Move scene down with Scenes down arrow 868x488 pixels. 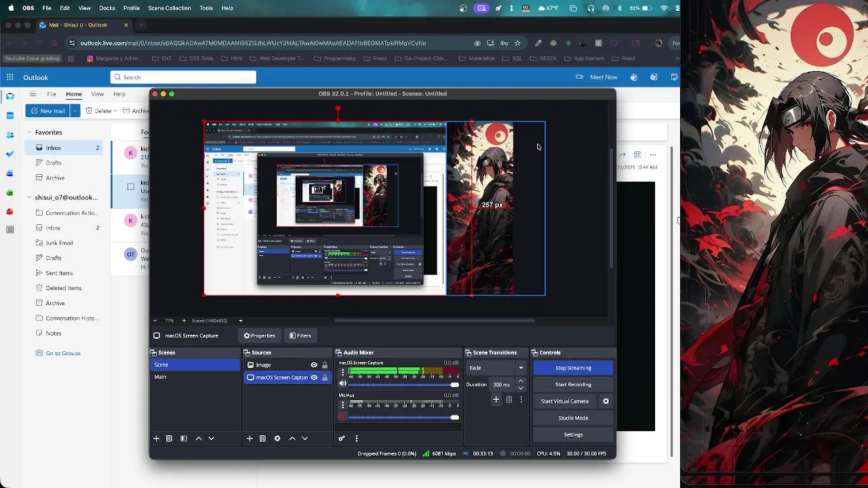pyautogui.click(x=211, y=439)
